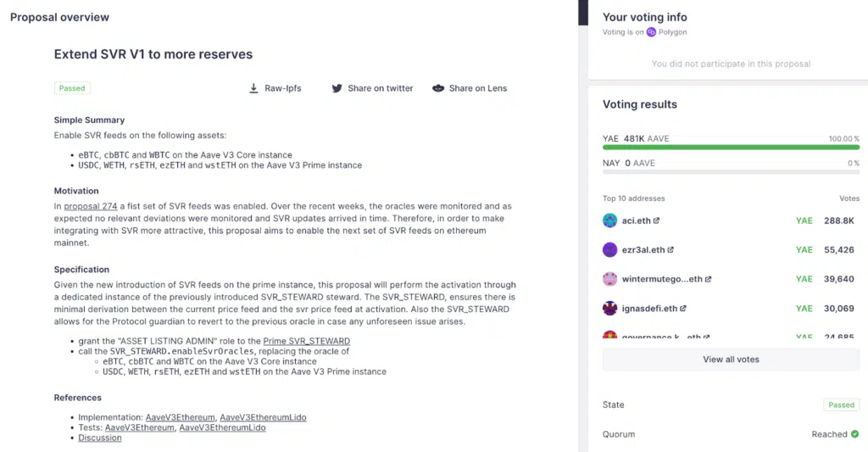Click the green Quorum Reached checkmark
The height and width of the screenshot is (452, 868).
click(x=854, y=434)
